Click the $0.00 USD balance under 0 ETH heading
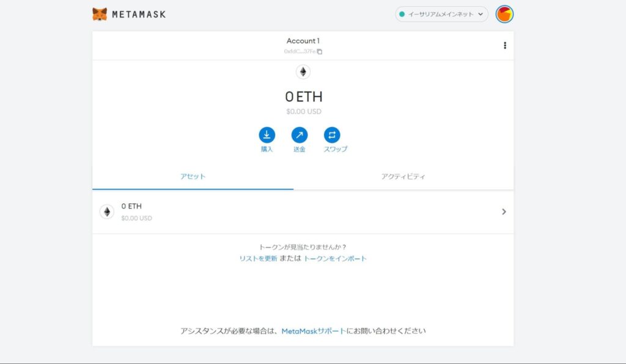 click(303, 112)
